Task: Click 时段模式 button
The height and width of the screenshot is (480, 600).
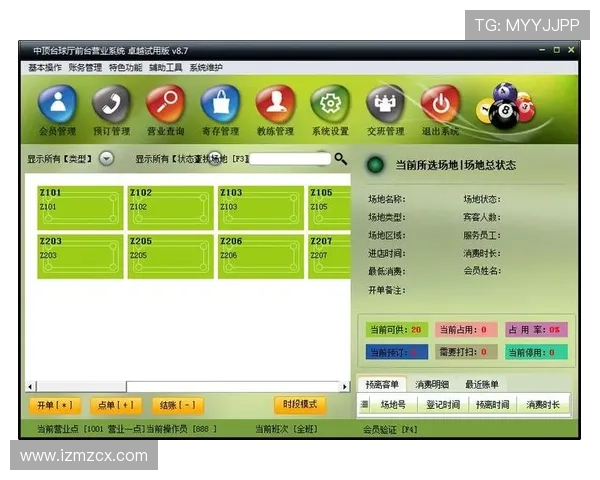Action: (x=300, y=404)
